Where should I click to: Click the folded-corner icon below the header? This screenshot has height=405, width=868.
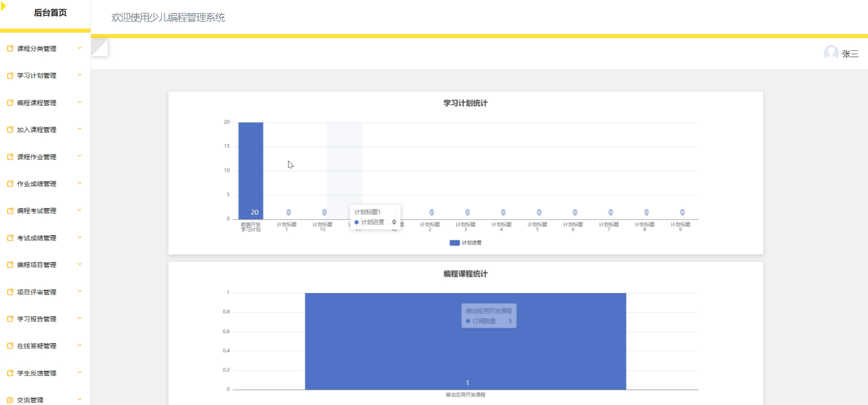pos(100,48)
